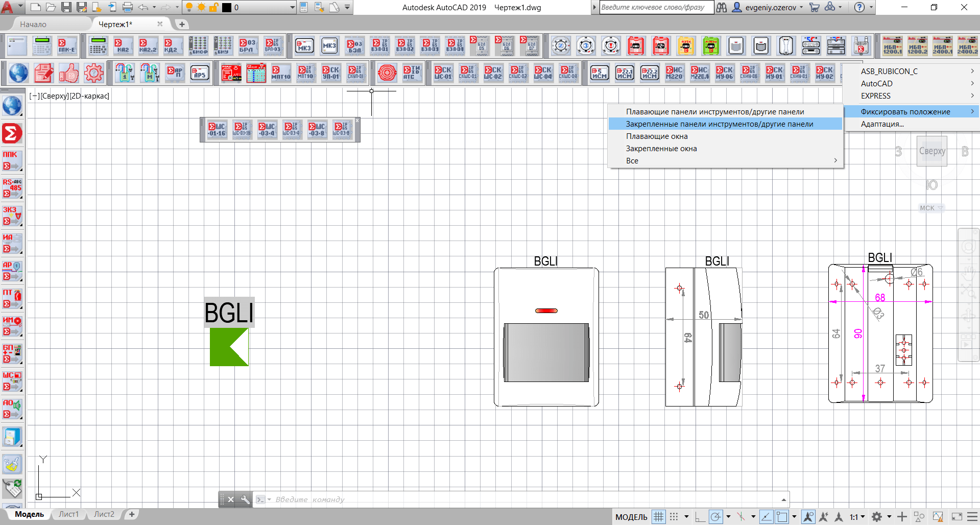Viewport: 980px width, 525px height.
Task: Click the RS-485 sidebar icon
Action: (x=12, y=188)
